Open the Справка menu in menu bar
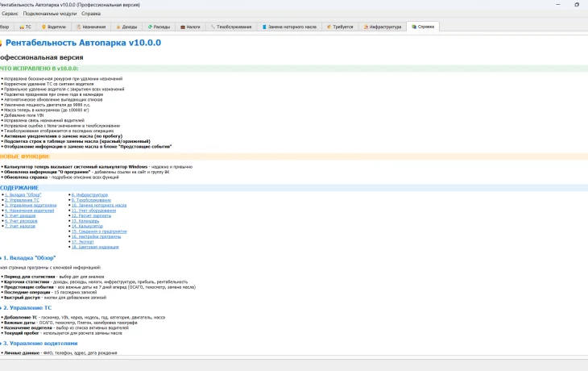Image resolution: width=588 pixels, height=371 pixels. pos(91,14)
